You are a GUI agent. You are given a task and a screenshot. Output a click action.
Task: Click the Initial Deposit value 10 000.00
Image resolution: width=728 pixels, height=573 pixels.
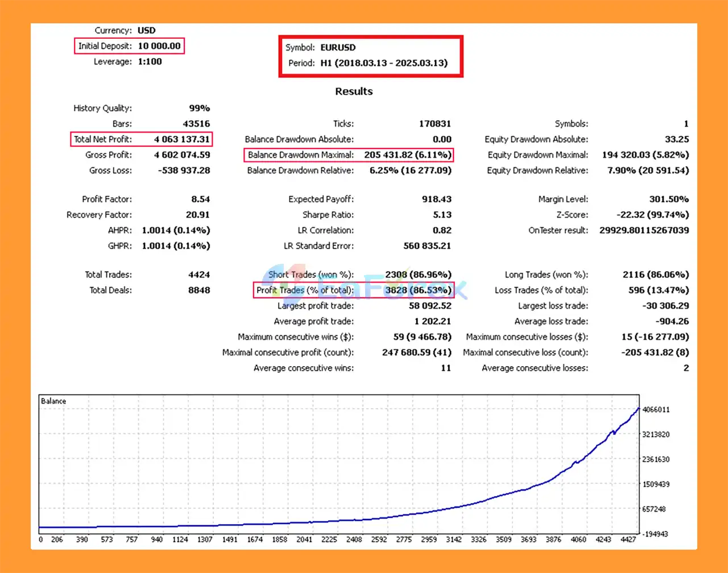coord(159,46)
